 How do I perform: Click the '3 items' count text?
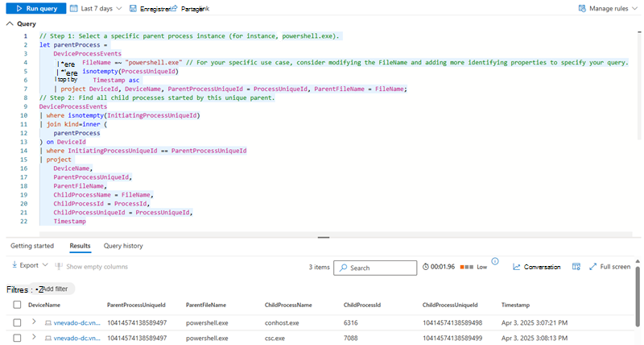319,268
